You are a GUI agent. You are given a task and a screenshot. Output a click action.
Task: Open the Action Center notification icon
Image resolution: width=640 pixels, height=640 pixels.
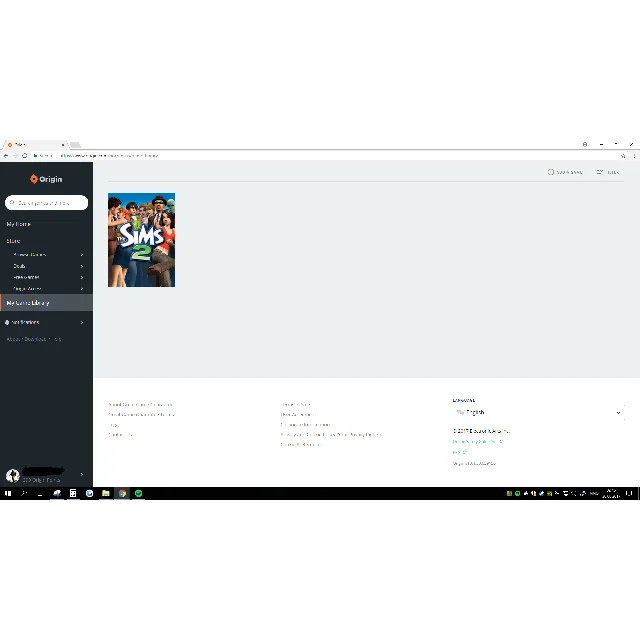click(x=629, y=493)
